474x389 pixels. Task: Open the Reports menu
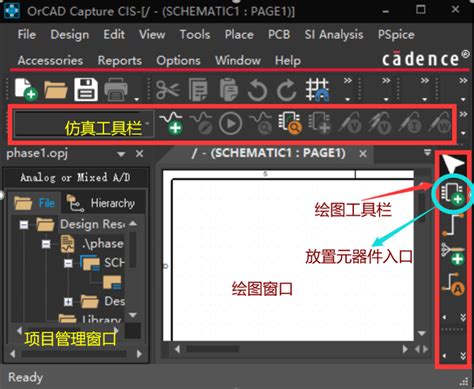120,61
